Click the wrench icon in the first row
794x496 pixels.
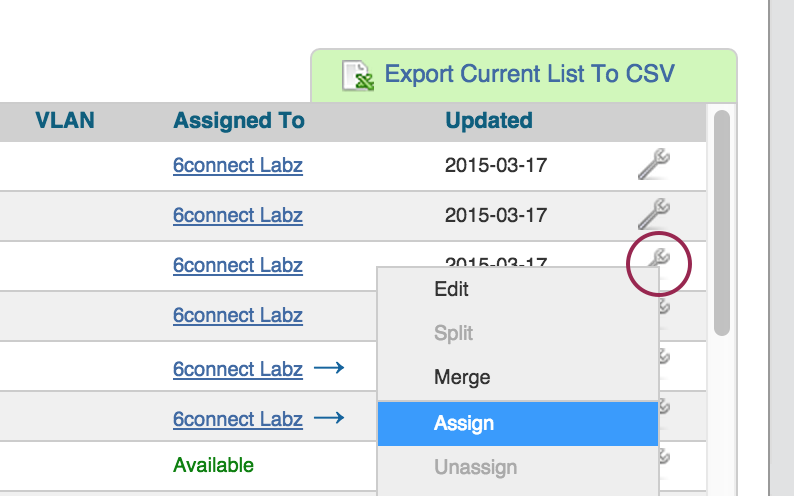click(653, 163)
